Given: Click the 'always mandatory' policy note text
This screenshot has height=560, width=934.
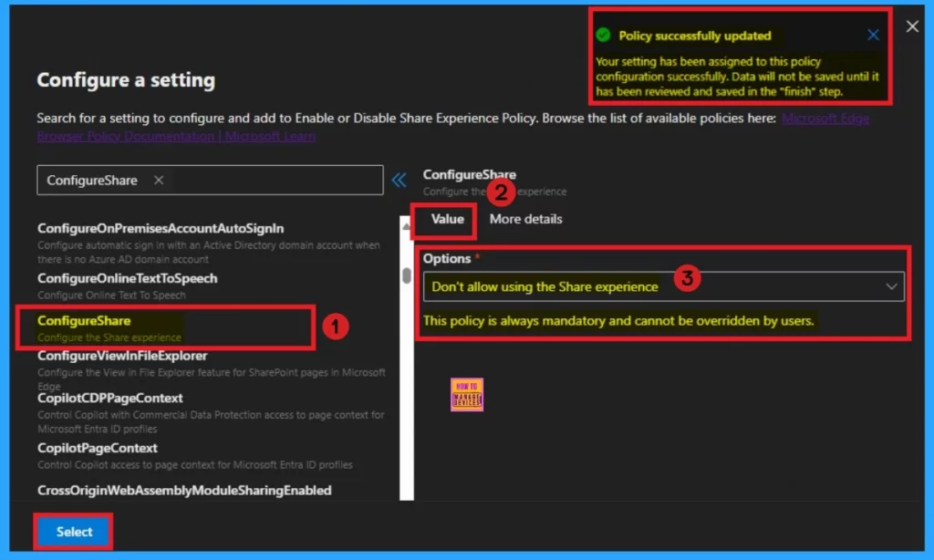Looking at the screenshot, I should (x=618, y=320).
